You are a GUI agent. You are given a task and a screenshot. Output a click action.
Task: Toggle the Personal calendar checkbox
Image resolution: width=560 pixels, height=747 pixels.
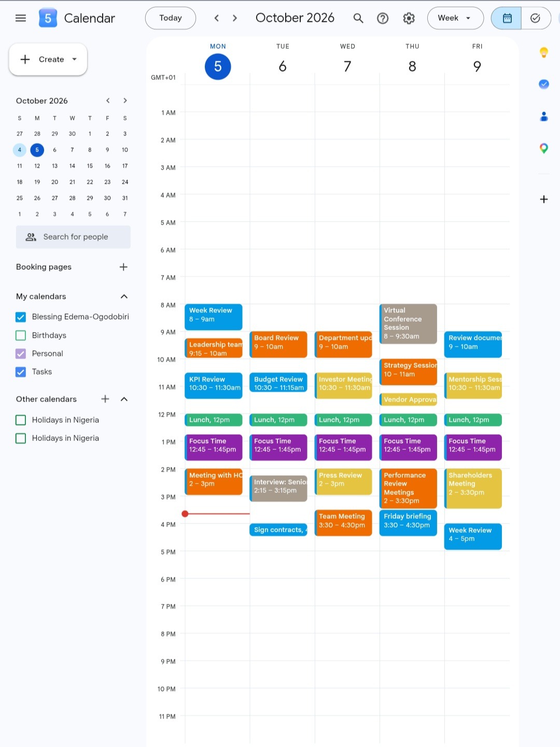click(21, 354)
